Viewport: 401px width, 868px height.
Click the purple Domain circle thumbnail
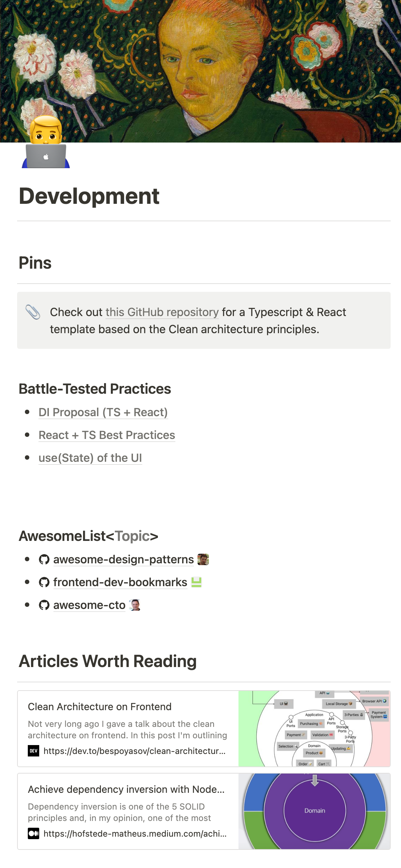point(314,811)
